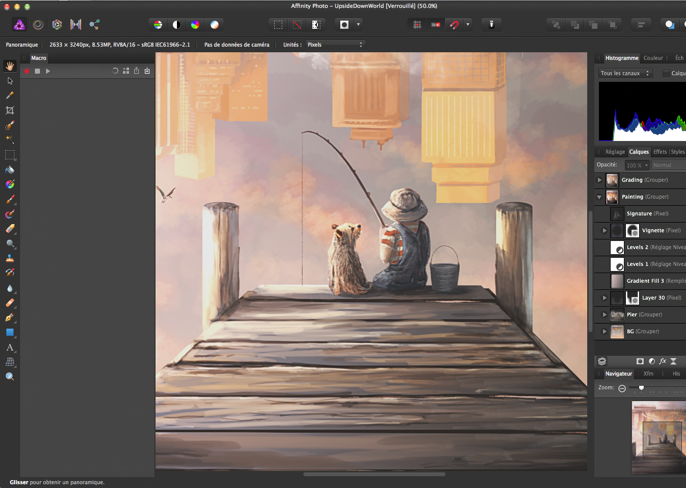Start recording a macro

[x=27, y=71]
